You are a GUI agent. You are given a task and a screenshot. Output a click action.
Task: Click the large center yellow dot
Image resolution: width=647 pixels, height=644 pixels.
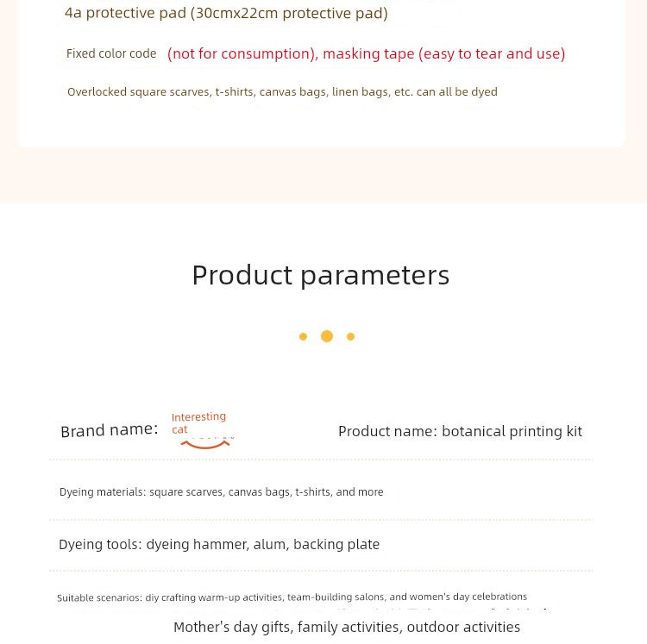327,336
